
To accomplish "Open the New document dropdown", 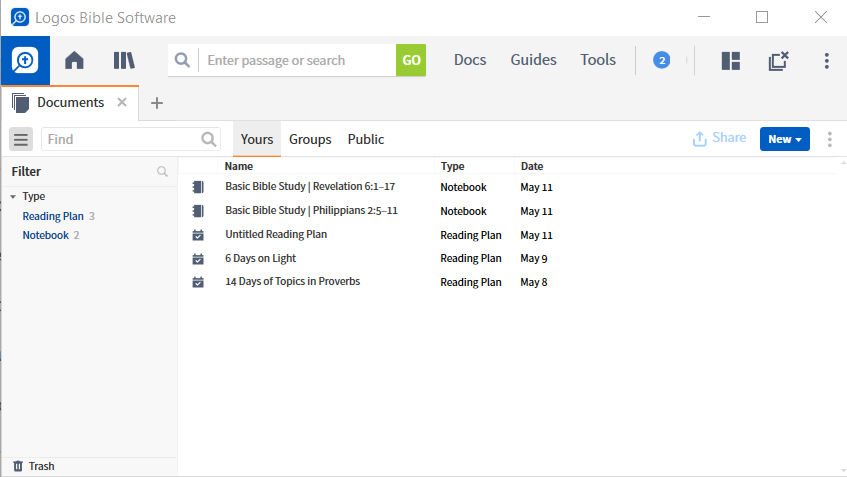I will tap(784, 139).
